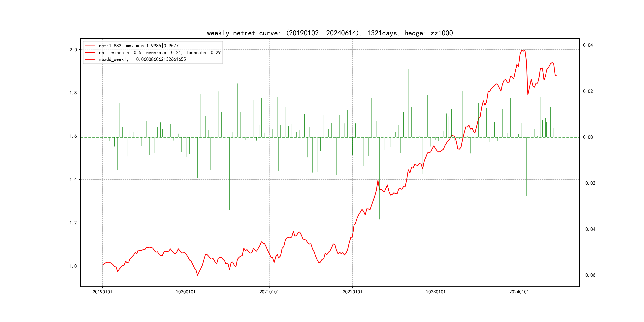Click the red line swatch beside net:1.882
Viewport: 644px width, 322px height.
click(x=90, y=46)
